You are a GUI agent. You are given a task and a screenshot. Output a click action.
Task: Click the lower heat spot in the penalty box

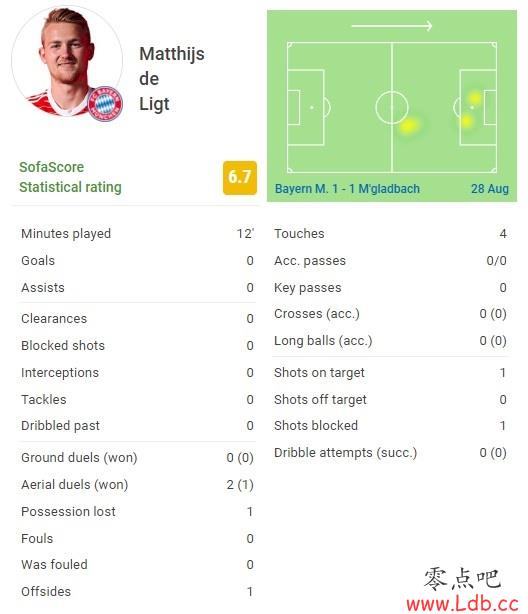466,120
